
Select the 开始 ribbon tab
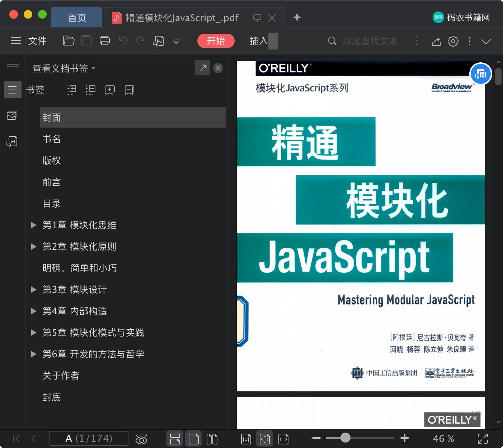[216, 41]
